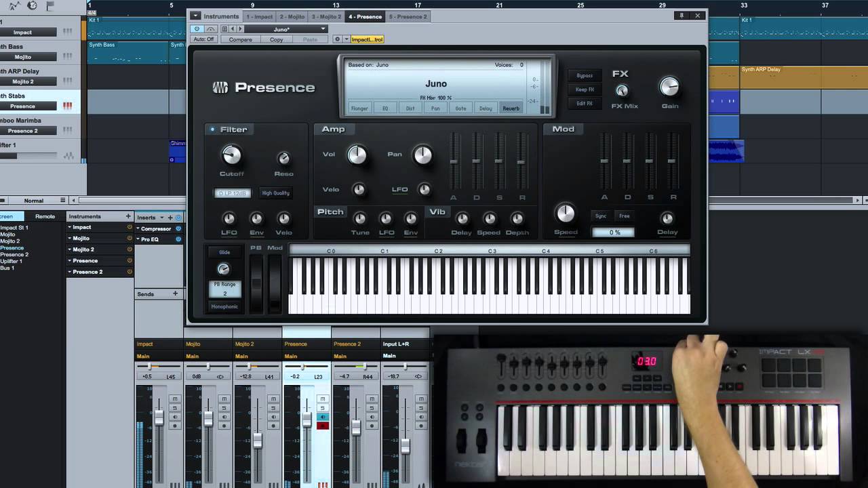Enable Mod Sync mode
This screenshot has height=488, width=868.
pyautogui.click(x=601, y=216)
